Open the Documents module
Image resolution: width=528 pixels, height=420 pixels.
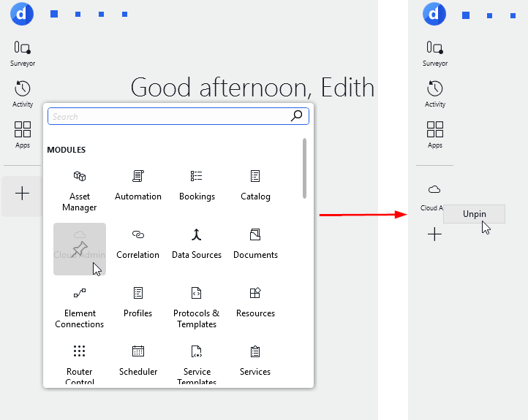click(x=255, y=243)
